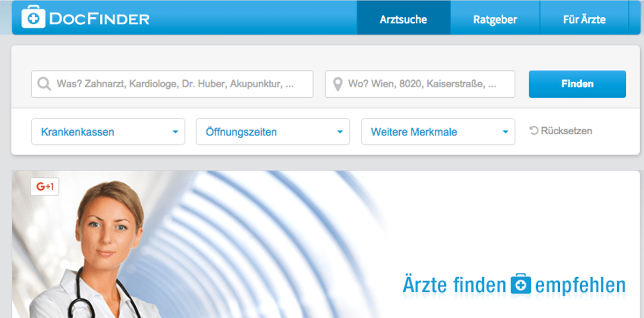Click the medical bag icon in slogan
The width and height of the screenshot is (644, 318).
pyautogui.click(x=521, y=284)
